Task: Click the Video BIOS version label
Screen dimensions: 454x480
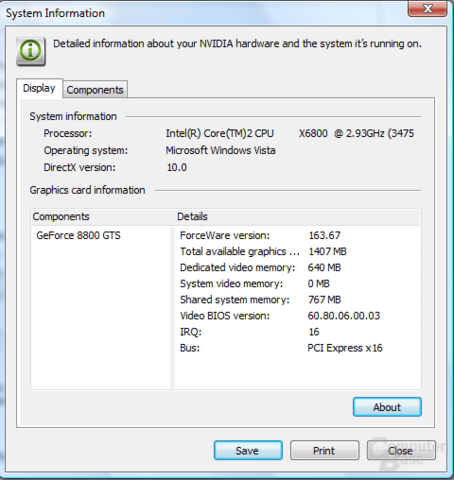Action: click(225, 316)
